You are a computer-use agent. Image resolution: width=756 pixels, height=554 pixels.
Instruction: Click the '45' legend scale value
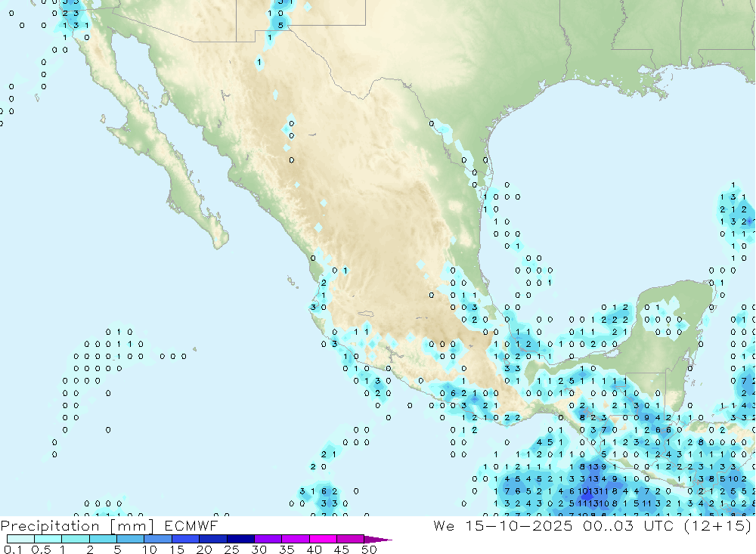(342, 549)
